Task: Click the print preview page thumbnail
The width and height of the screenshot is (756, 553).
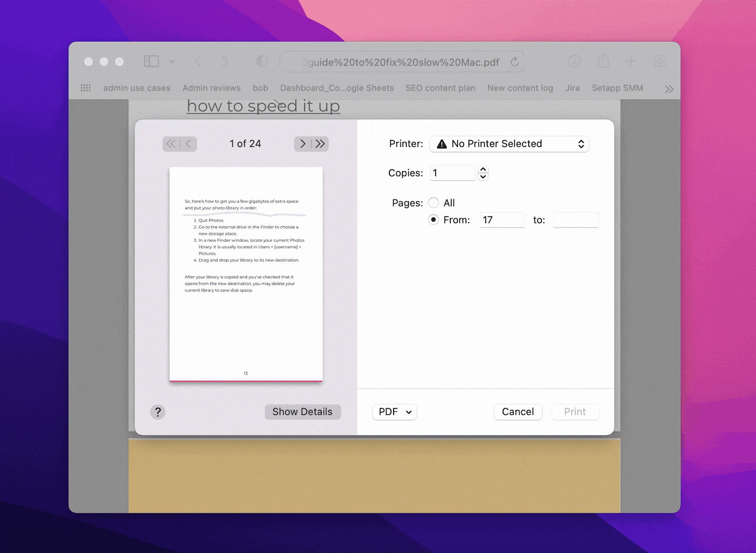Action: tap(246, 274)
